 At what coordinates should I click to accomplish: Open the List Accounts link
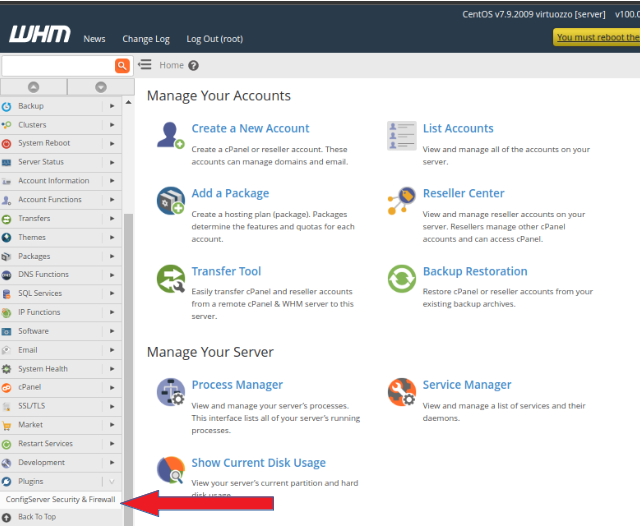coord(458,129)
